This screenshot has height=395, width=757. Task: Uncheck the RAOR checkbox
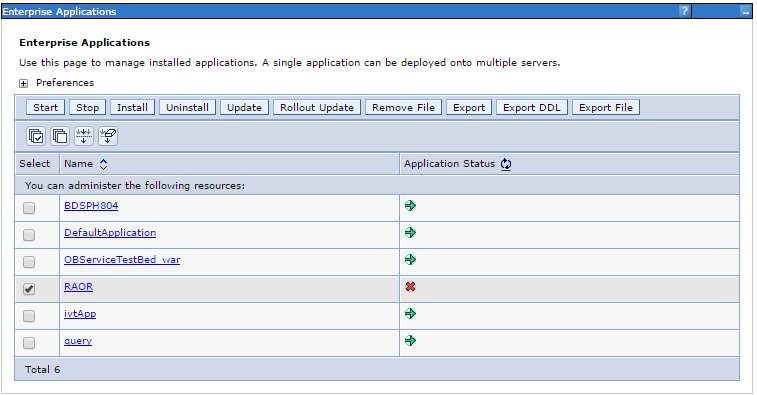(29, 289)
